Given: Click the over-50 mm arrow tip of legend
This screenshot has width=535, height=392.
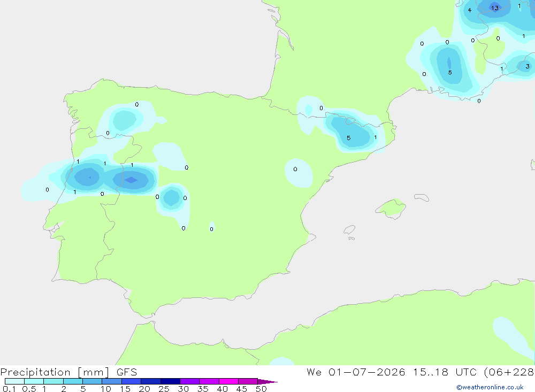Looking at the screenshot, I should pos(267,381).
